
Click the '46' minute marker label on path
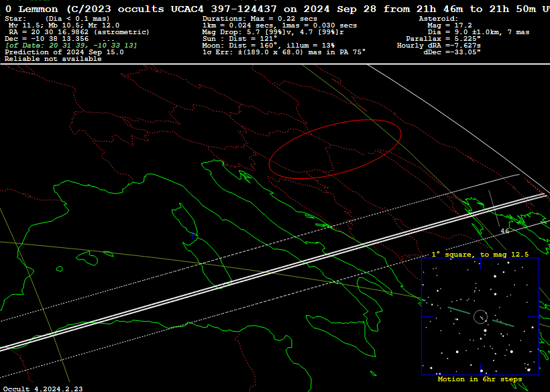[x=505, y=231]
